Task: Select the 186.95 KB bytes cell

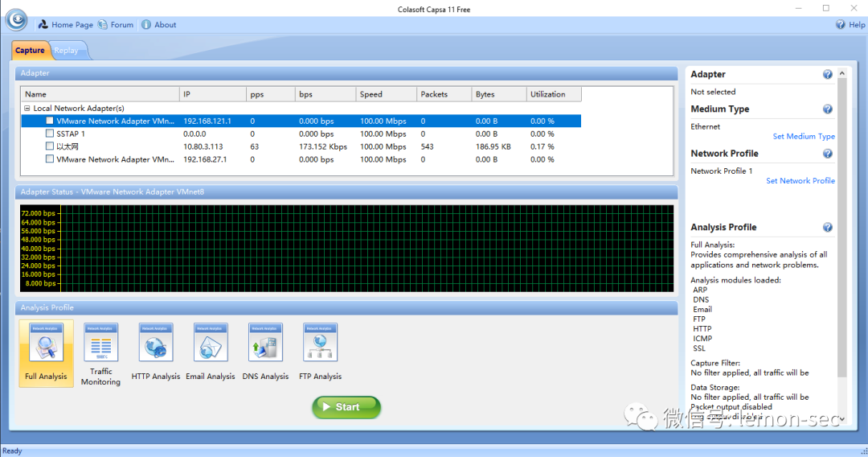Action: 493,146
